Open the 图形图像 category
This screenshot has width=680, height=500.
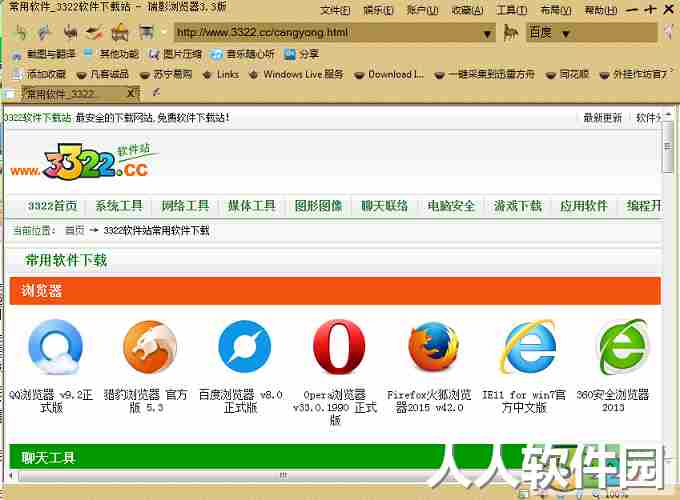318,206
